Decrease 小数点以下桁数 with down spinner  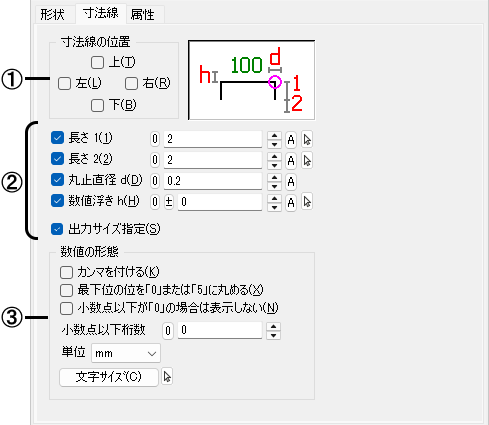click(274, 335)
